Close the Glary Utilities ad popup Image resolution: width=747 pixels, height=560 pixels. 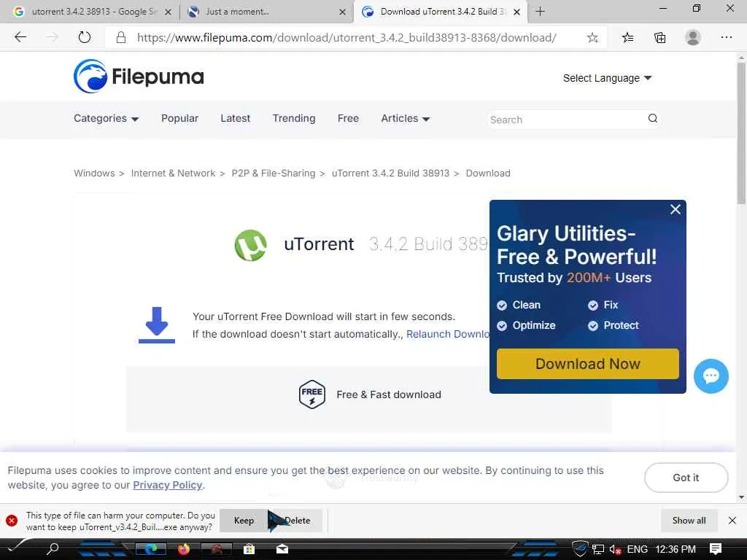click(675, 209)
